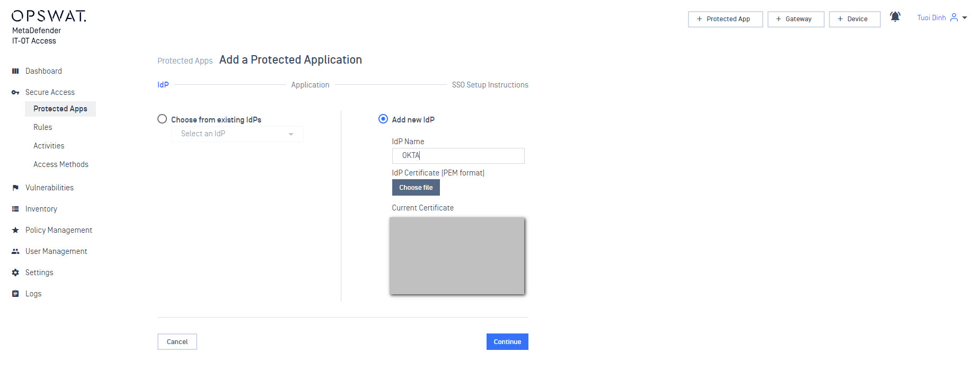Click the Inventory list icon
980x378 pixels.
point(15,209)
